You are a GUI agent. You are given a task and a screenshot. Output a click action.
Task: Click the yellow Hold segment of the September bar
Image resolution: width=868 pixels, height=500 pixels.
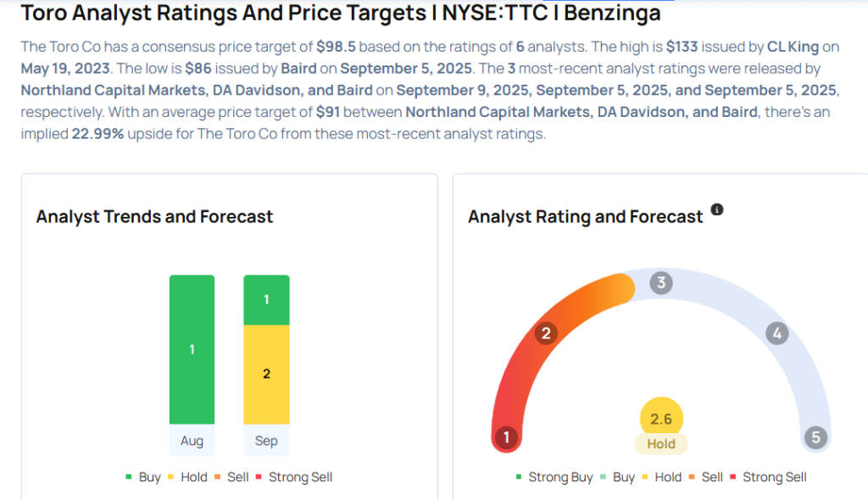pos(266,374)
